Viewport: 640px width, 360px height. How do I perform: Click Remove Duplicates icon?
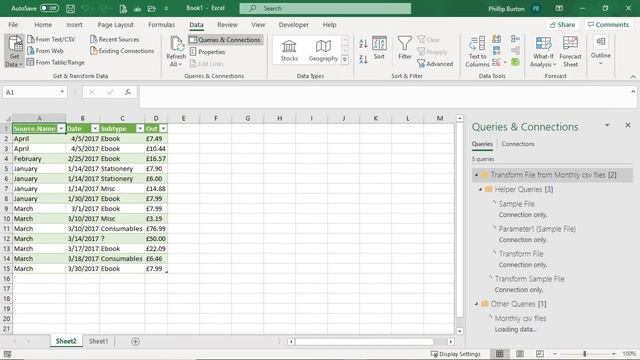pos(496,51)
